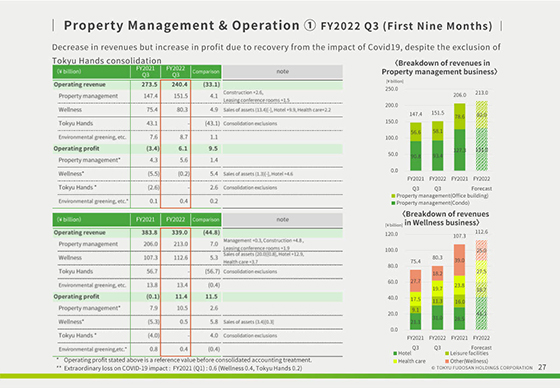The image size is (560, 388).
Task: Click the 16.0 Leisure facilities bar segment
Action: (460, 301)
